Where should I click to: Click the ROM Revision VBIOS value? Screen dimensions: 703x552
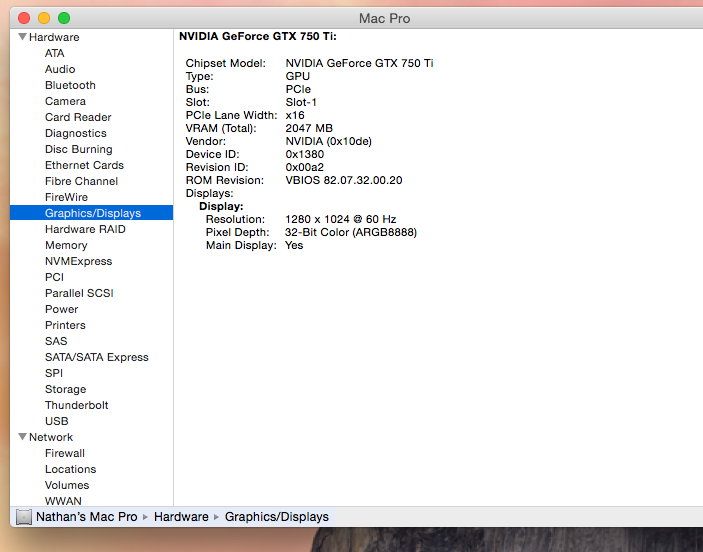point(344,180)
